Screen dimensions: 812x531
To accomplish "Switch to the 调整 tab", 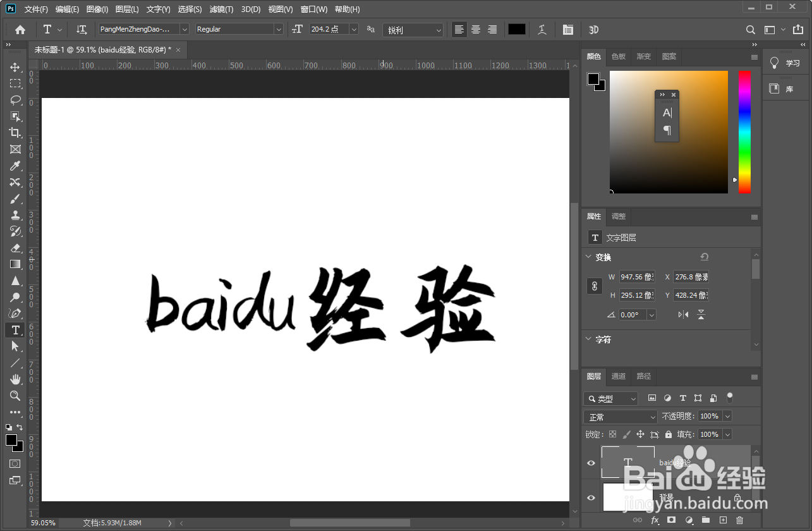I will pos(619,216).
